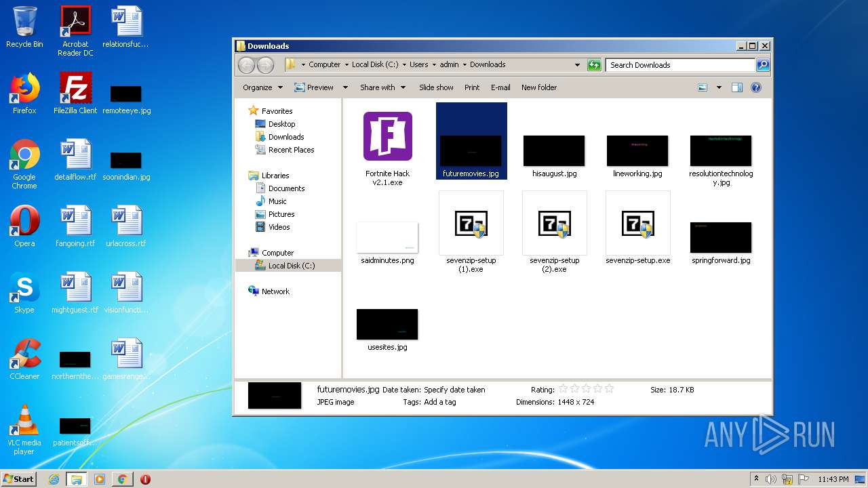
Task: Open Recycle Bin on the desktop
Action: click(x=24, y=27)
